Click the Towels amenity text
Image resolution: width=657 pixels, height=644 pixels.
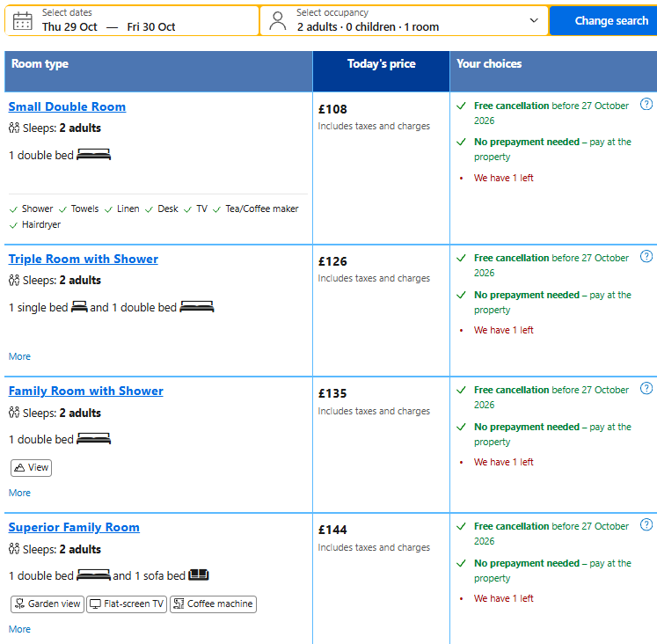coord(84,209)
